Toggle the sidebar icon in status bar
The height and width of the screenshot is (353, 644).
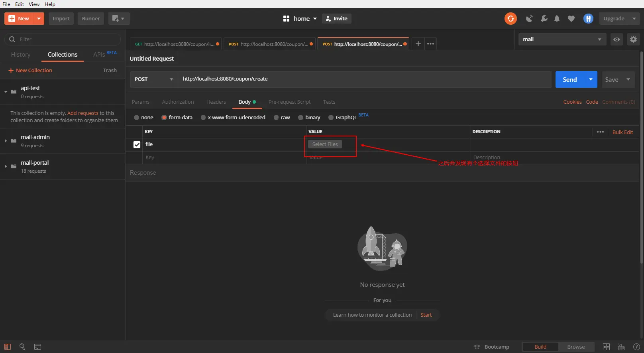coord(8,347)
